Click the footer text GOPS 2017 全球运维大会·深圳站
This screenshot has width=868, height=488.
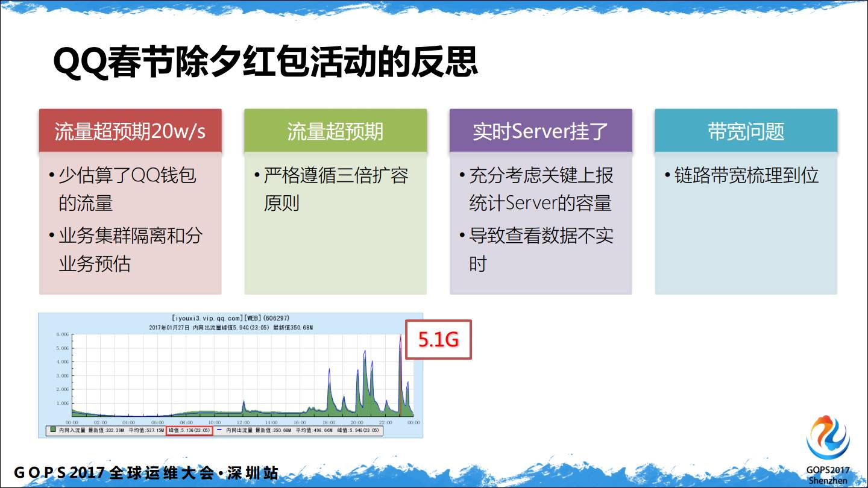[146, 472]
